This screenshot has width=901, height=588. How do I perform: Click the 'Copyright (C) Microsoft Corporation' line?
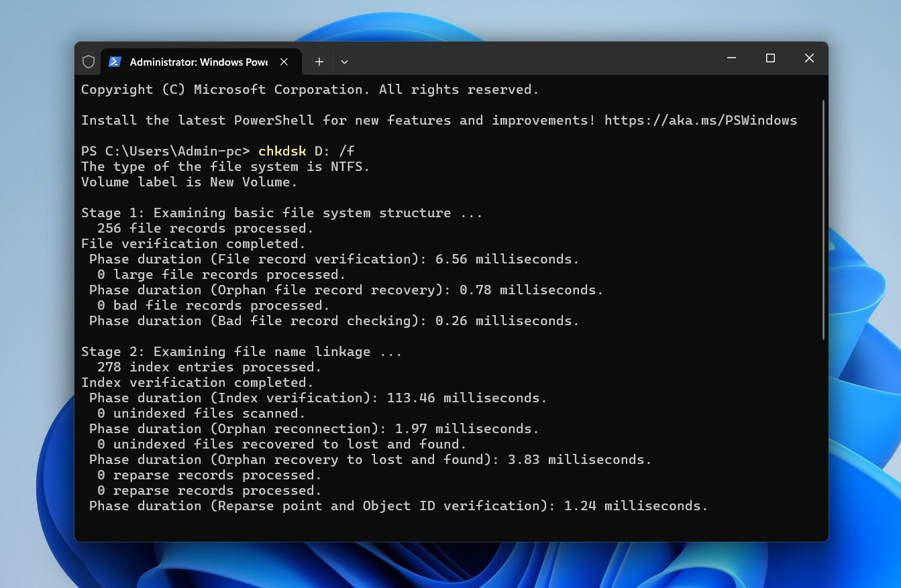point(310,90)
